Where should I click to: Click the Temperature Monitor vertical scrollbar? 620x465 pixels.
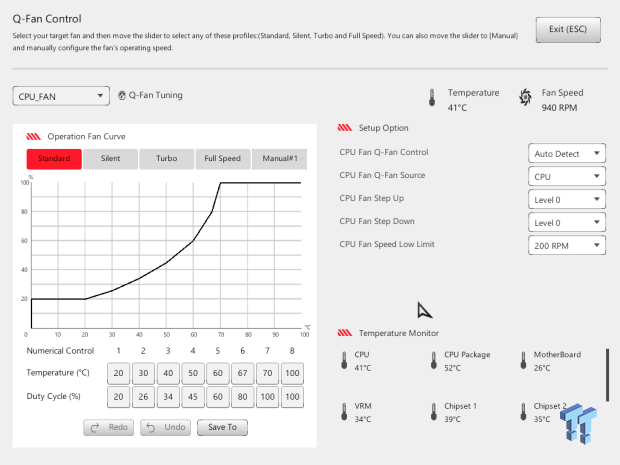(x=607, y=375)
